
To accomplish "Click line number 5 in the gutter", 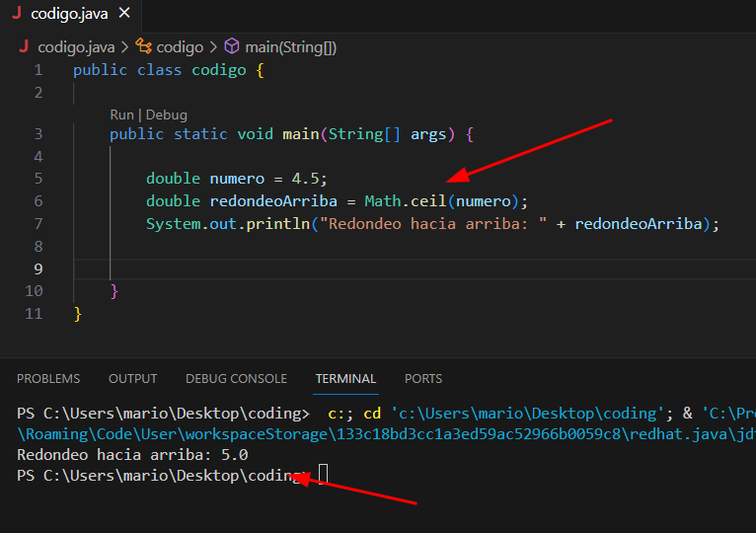I will tap(38, 179).
